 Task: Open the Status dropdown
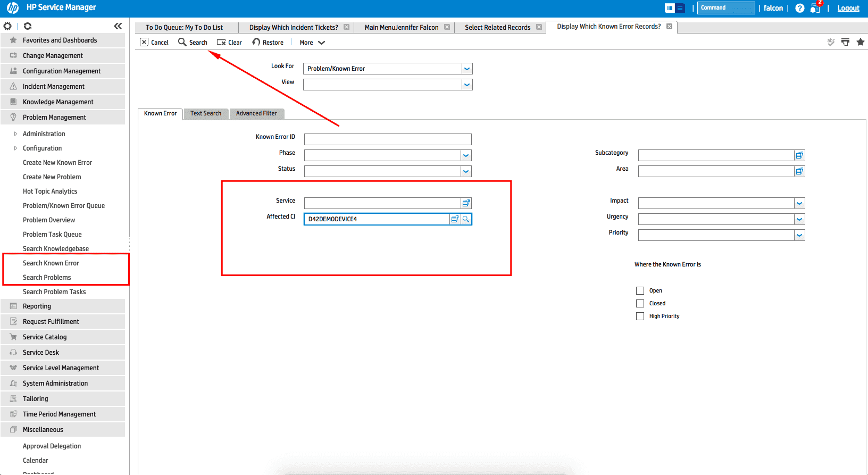coord(466,171)
